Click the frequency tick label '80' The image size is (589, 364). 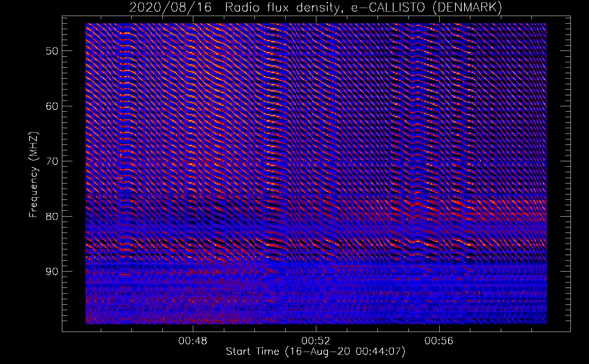pyautogui.click(x=52, y=216)
